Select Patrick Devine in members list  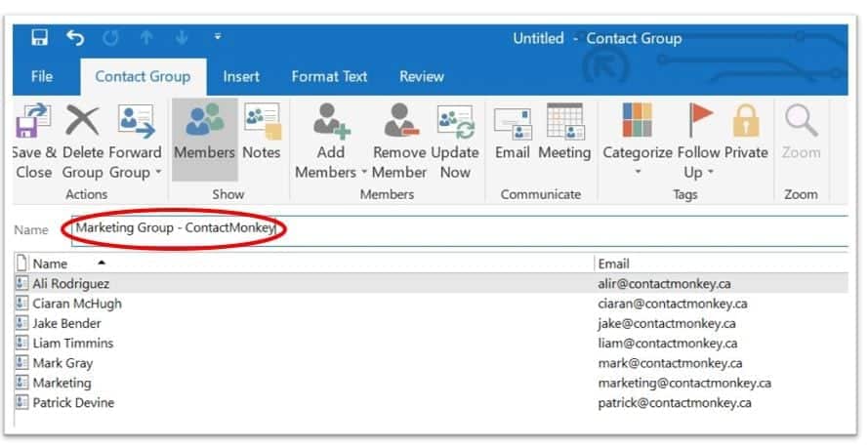[73, 403]
